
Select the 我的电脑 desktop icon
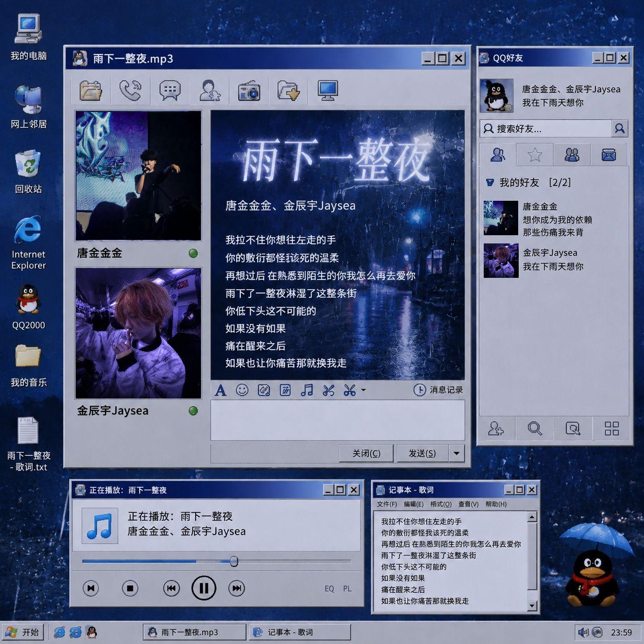tap(29, 37)
